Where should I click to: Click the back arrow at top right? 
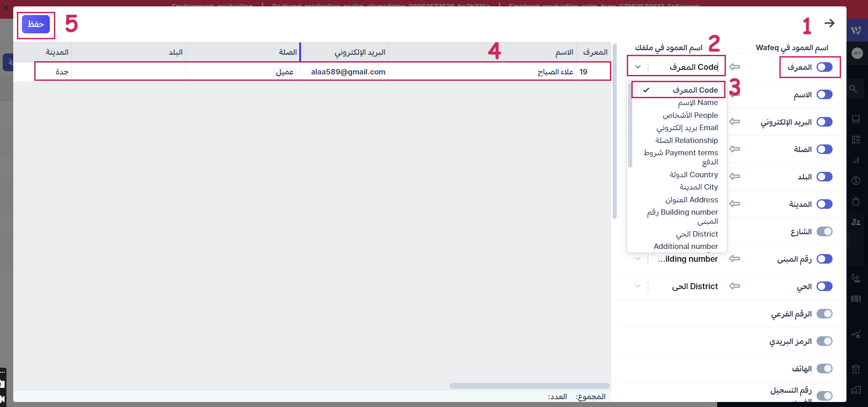[829, 23]
